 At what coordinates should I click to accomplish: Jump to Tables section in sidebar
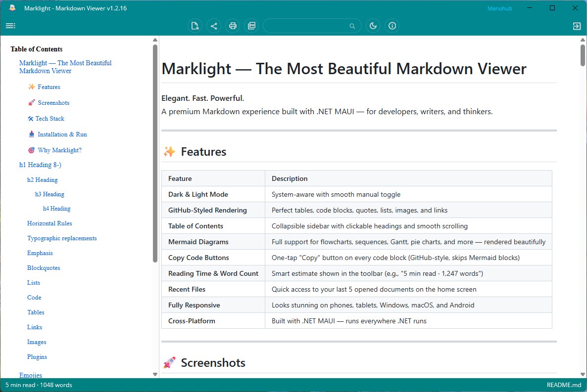tap(36, 312)
